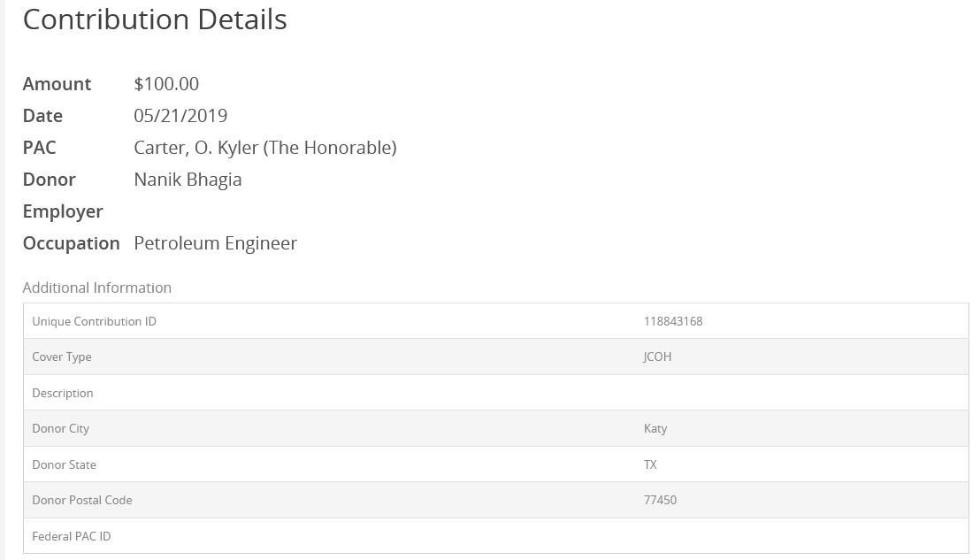Viewport: 980px width, 560px height.
Task: Select the $100.00 amount value
Action: coord(166,84)
